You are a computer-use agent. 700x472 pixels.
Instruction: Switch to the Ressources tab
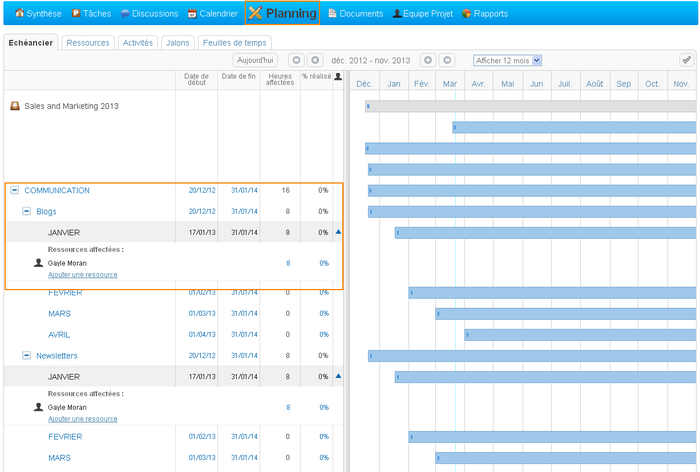coord(88,43)
